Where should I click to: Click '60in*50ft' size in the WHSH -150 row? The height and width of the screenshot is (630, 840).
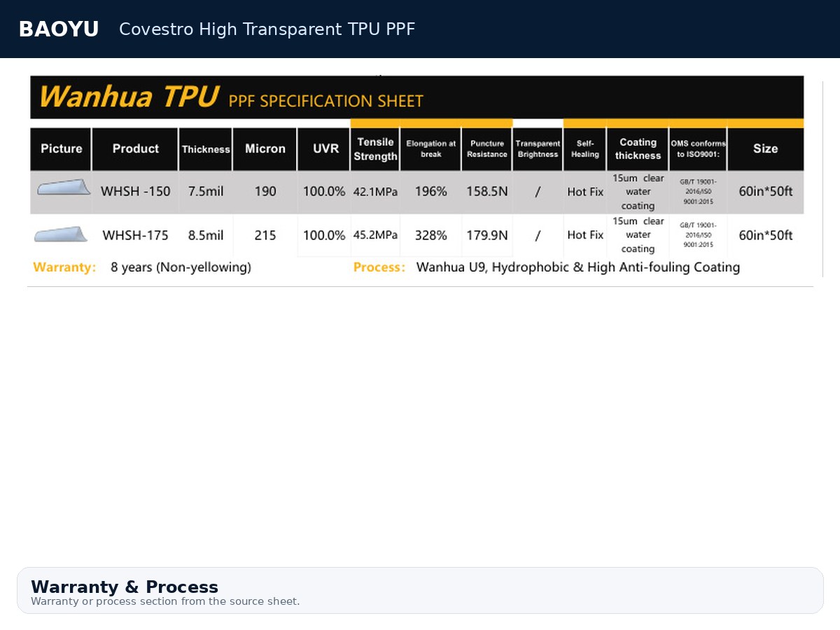(766, 191)
